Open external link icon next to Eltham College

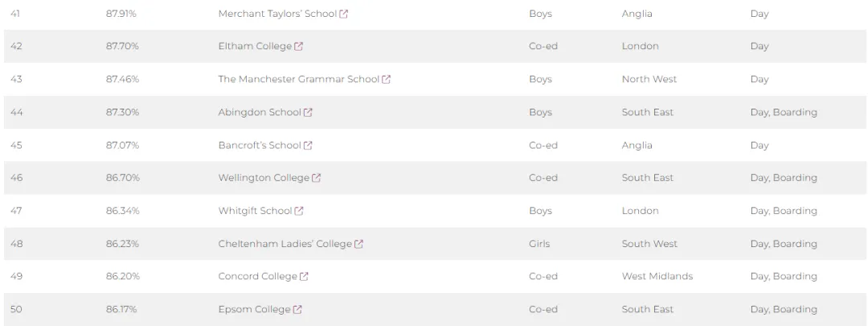pos(298,47)
